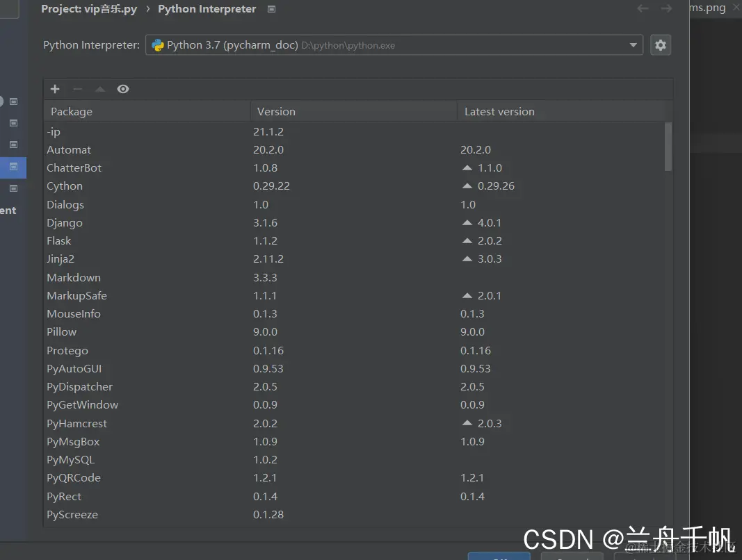Select the Django package row
Viewport: 742px width, 560px height.
pos(354,223)
